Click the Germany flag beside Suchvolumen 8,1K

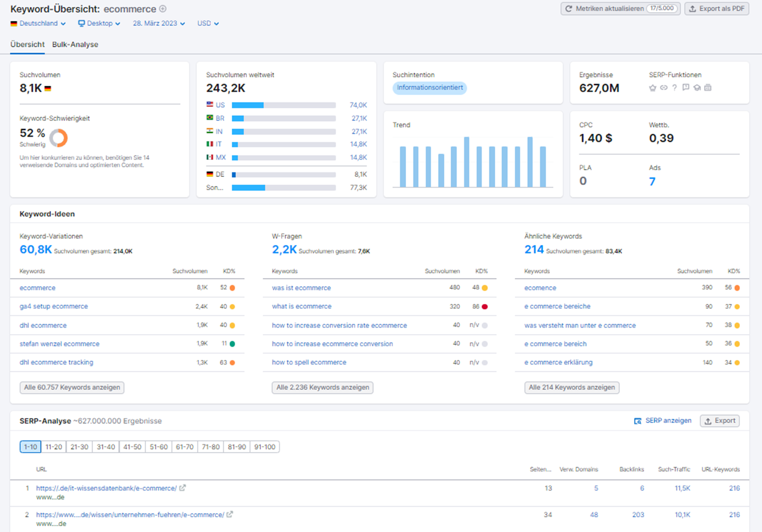pos(48,89)
